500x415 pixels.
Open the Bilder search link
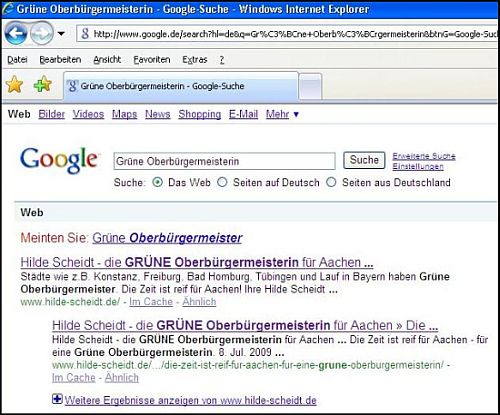click(51, 114)
